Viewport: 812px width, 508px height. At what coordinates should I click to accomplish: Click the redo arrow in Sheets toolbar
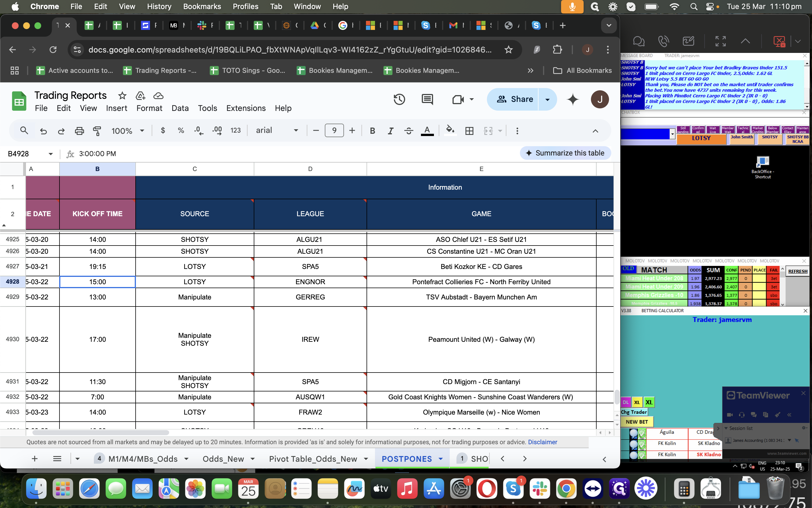(x=61, y=131)
